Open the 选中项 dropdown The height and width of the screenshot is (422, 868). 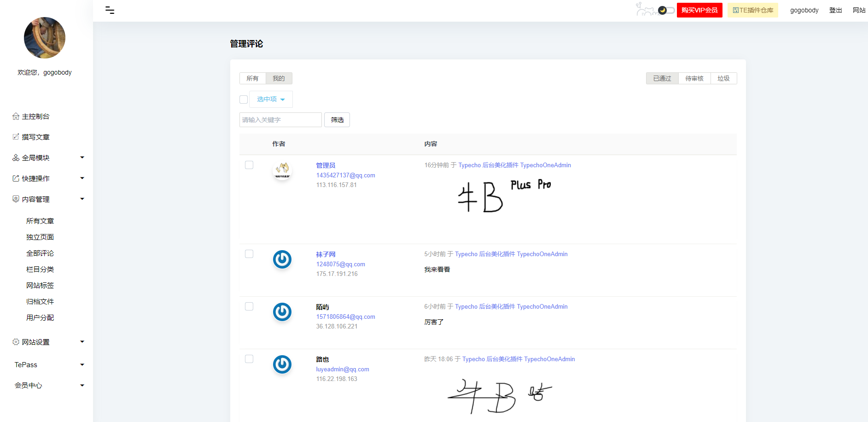tap(271, 100)
